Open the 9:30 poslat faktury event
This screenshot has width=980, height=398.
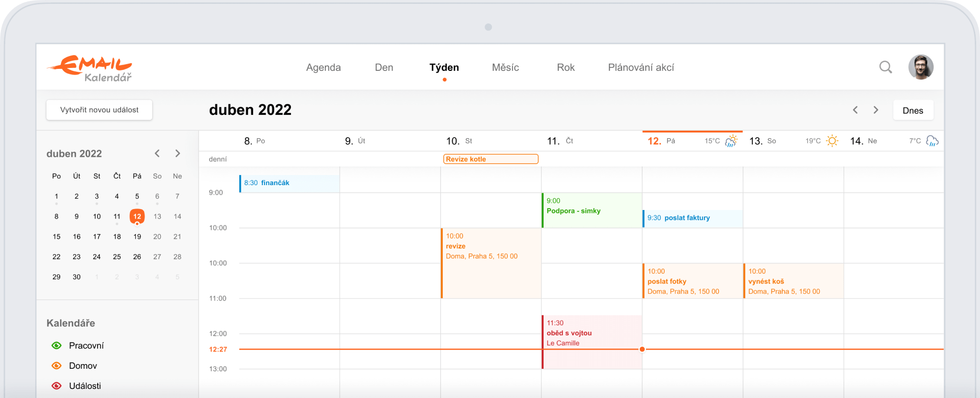pyautogui.click(x=692, y=219)
